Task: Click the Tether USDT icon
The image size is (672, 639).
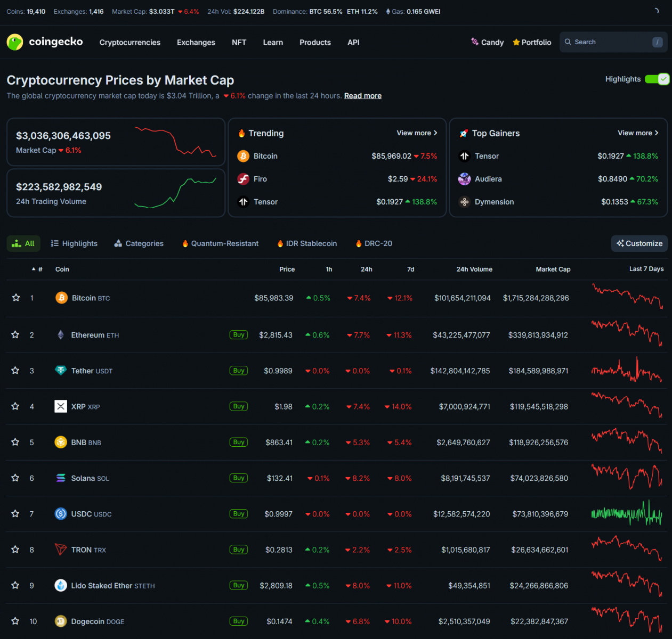Action: click(x=61, y=371)
